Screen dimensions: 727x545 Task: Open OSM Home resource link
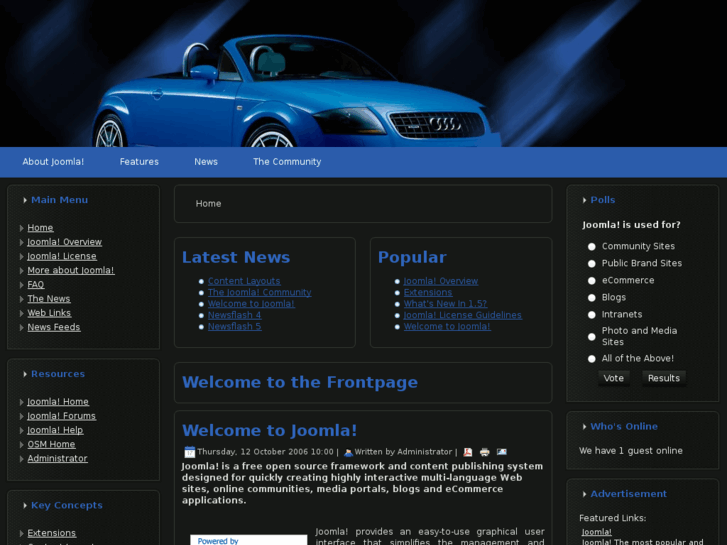click(51, 444)
